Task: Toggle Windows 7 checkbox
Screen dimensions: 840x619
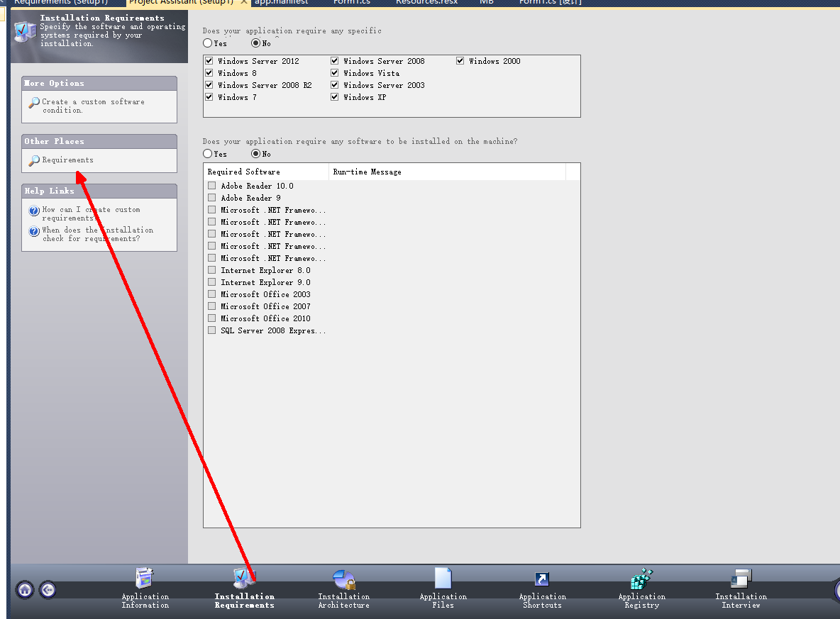Action: click(209, 97)
